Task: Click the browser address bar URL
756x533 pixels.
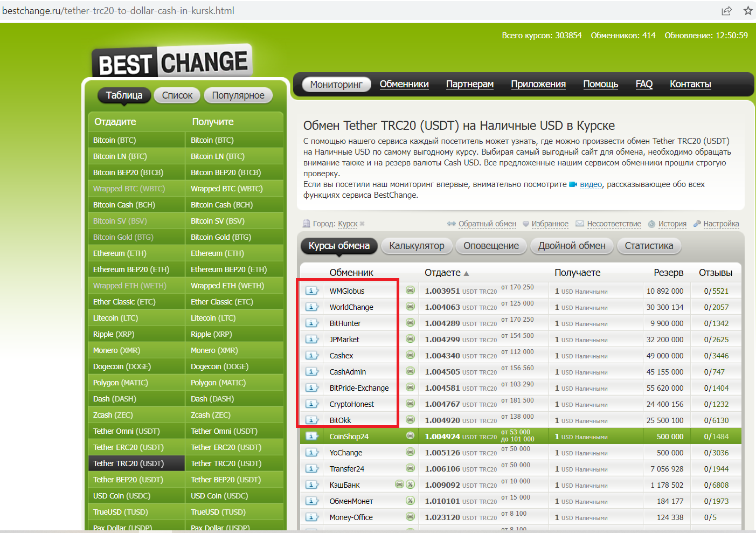Action: tap(118, 11)
